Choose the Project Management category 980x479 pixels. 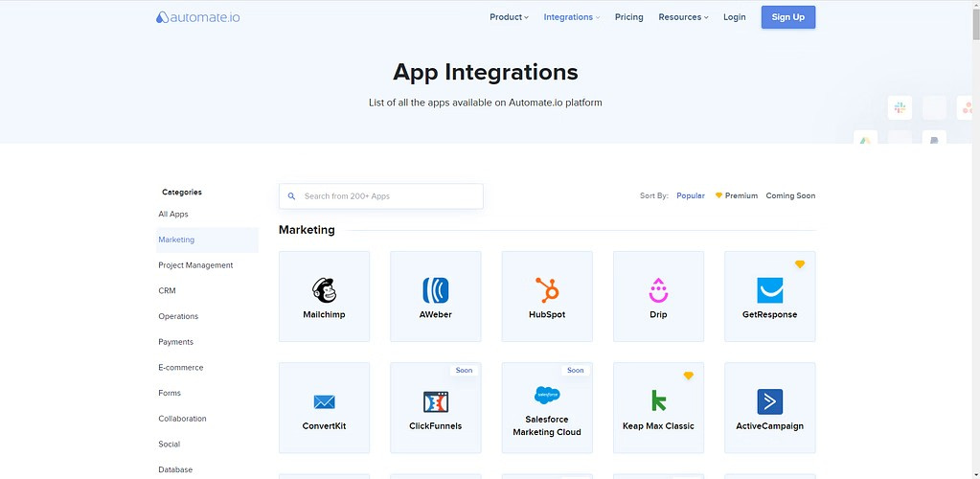pos(195,265)
